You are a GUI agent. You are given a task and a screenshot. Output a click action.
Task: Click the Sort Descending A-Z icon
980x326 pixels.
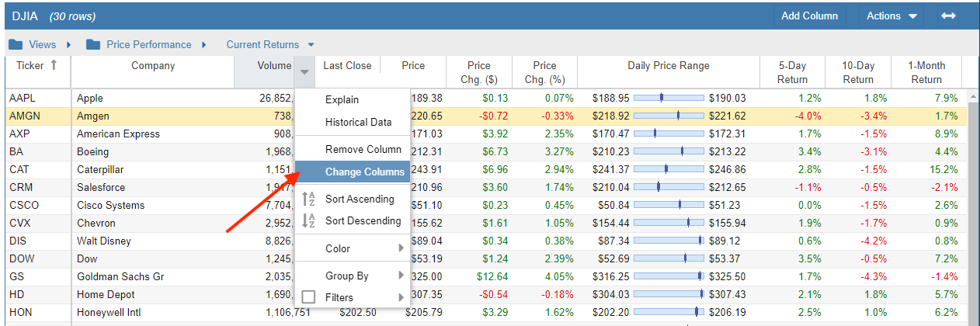click(308, 220)
